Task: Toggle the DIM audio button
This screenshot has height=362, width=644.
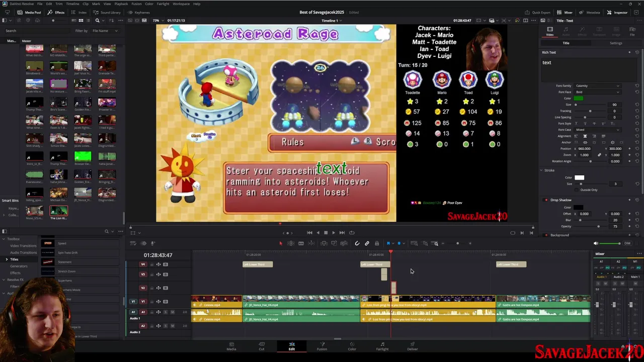Action: (627, 243)
